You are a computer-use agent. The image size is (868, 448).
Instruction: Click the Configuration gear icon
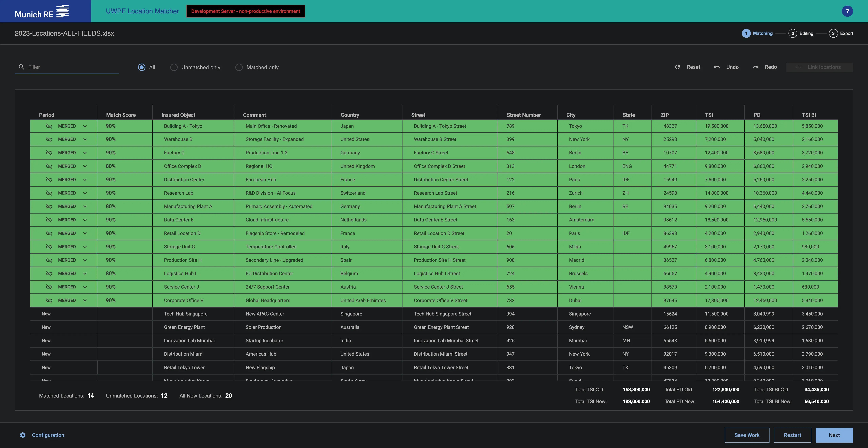click(x=23, y=435)
